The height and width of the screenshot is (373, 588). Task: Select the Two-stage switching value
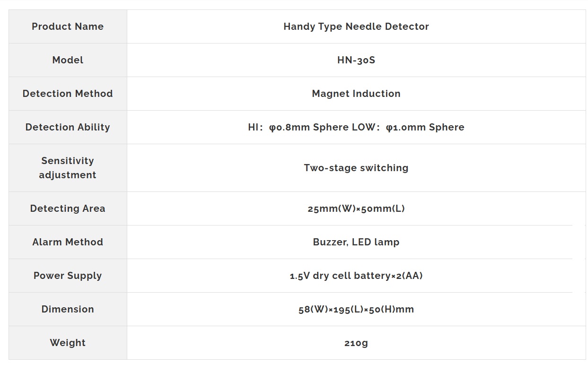pyautogui.click(x=356, y=168)
